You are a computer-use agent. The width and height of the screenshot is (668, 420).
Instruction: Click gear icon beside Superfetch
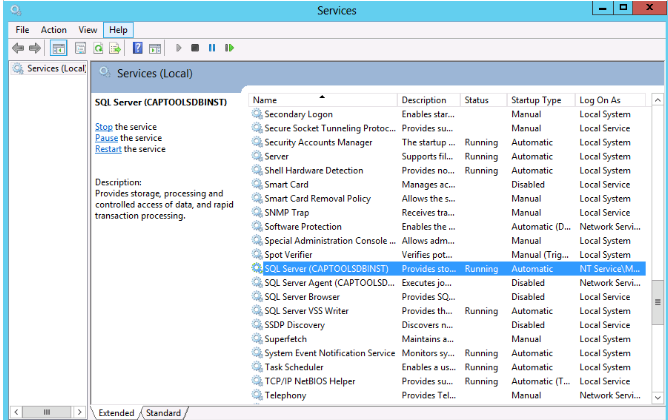click(x=257, y=339)
